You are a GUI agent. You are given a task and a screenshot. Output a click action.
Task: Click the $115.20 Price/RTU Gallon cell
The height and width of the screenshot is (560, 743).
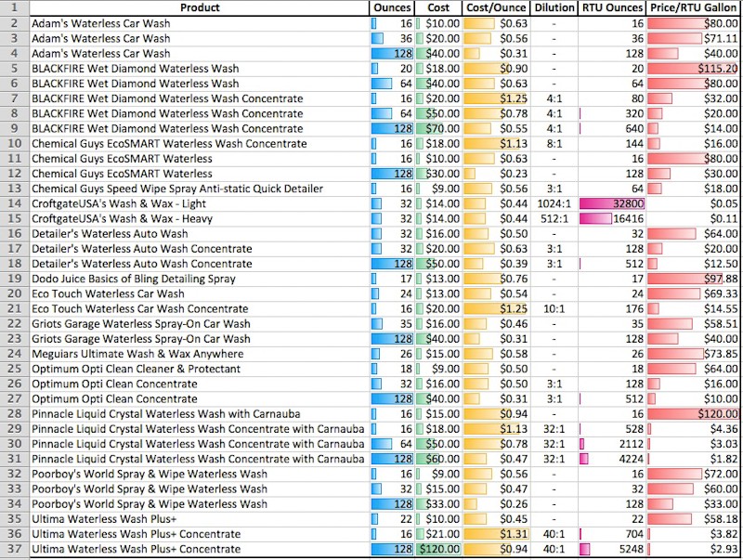[x=693, y=69]
